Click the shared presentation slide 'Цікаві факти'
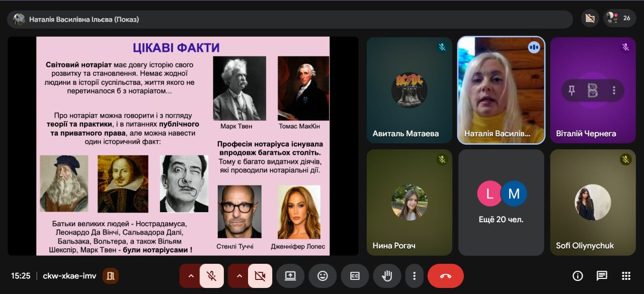The height and width of the screenshot is (294, 644). point(183,146)
